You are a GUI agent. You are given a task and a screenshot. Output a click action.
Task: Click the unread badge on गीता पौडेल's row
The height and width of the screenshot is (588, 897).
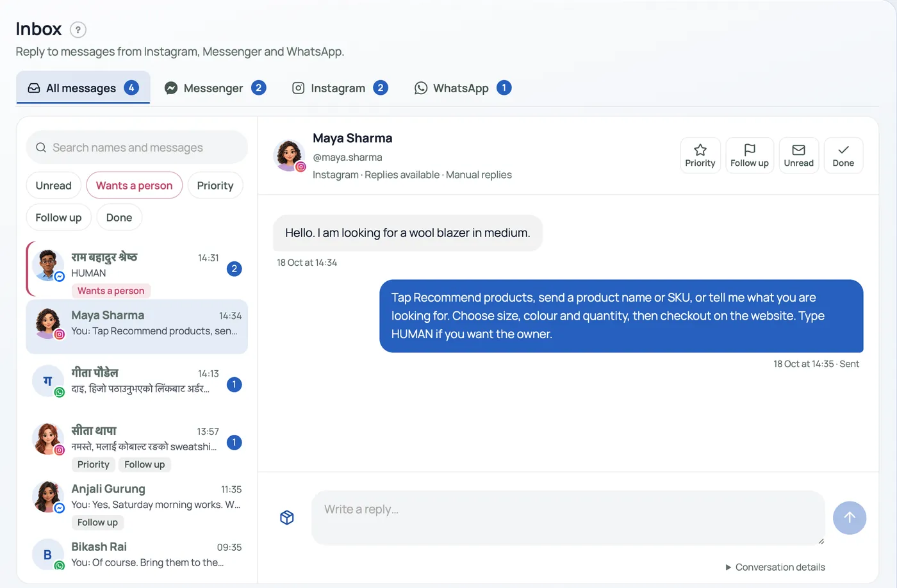coord(235,384)
